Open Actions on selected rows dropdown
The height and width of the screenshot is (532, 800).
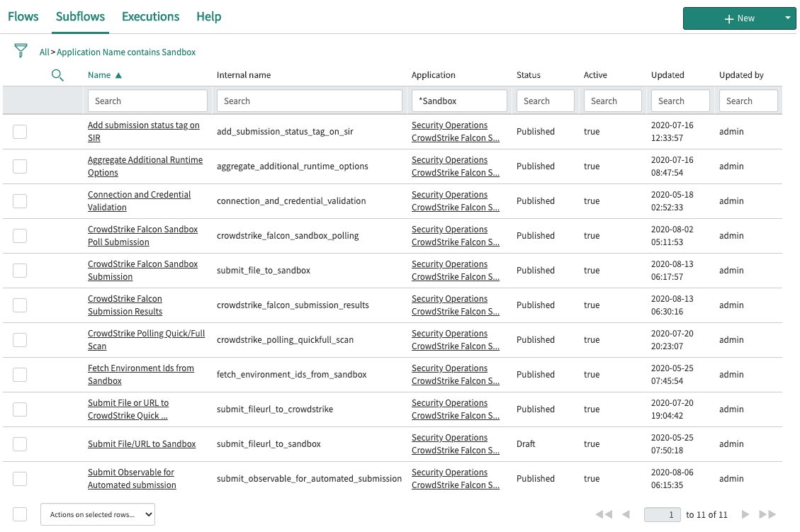click(x=98, y=515)
